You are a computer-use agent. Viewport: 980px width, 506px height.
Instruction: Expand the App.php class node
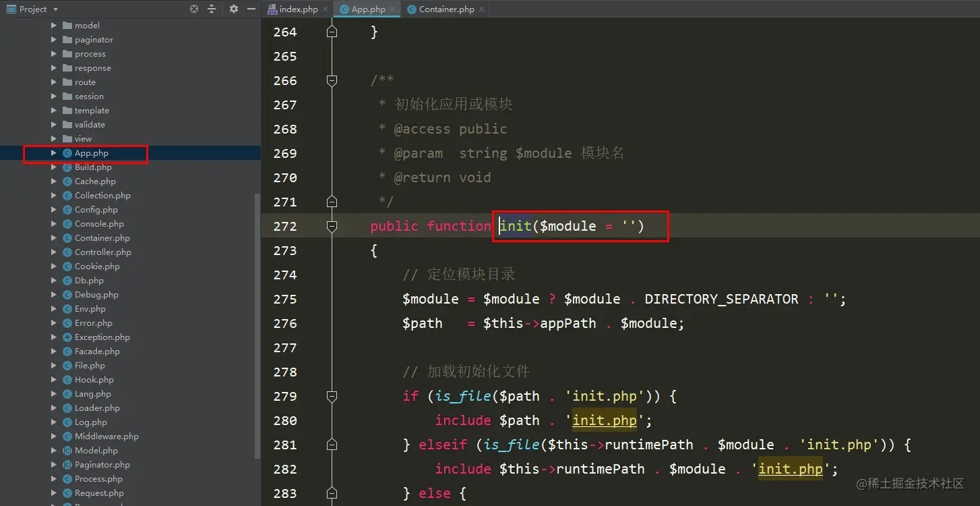(54, 153)
